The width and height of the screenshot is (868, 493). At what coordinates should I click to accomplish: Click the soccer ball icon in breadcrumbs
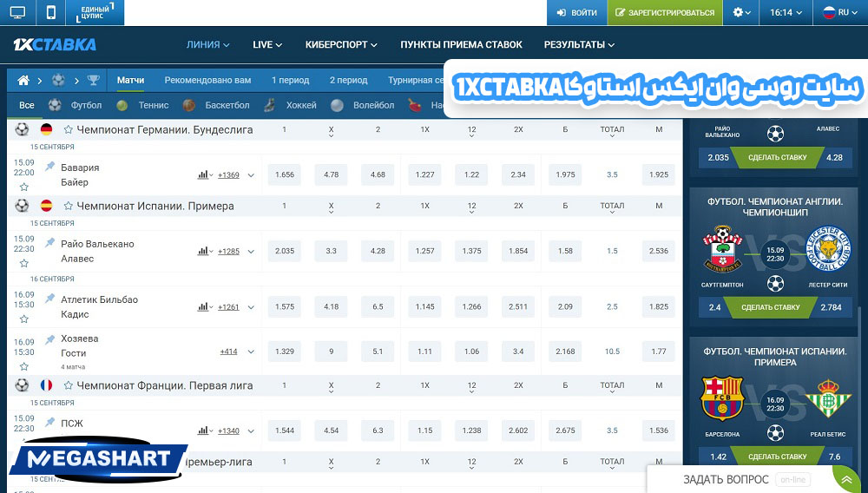click(59, 80)
